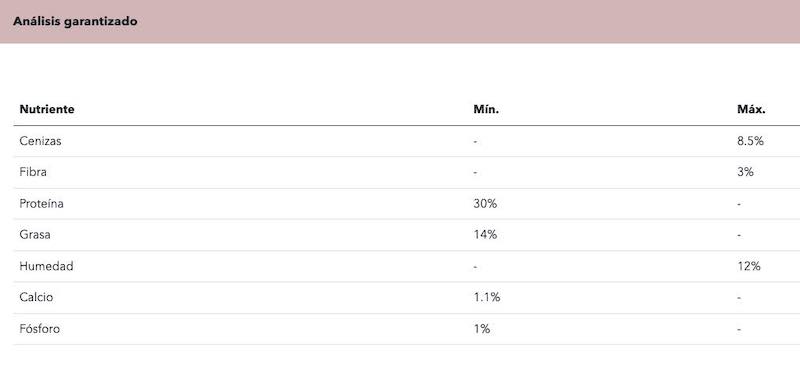Click the 30% minimum value for Proteína

[485, 204]
